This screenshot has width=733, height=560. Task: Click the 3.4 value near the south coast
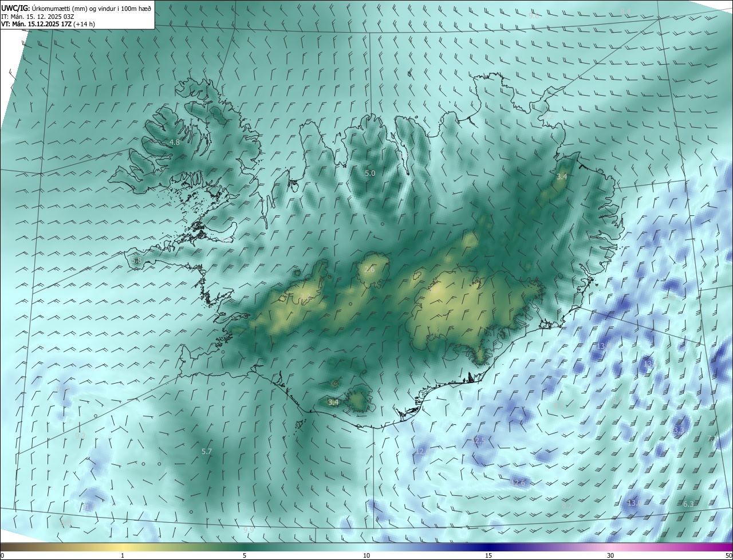pyautogui.click(x=333, y=403)
